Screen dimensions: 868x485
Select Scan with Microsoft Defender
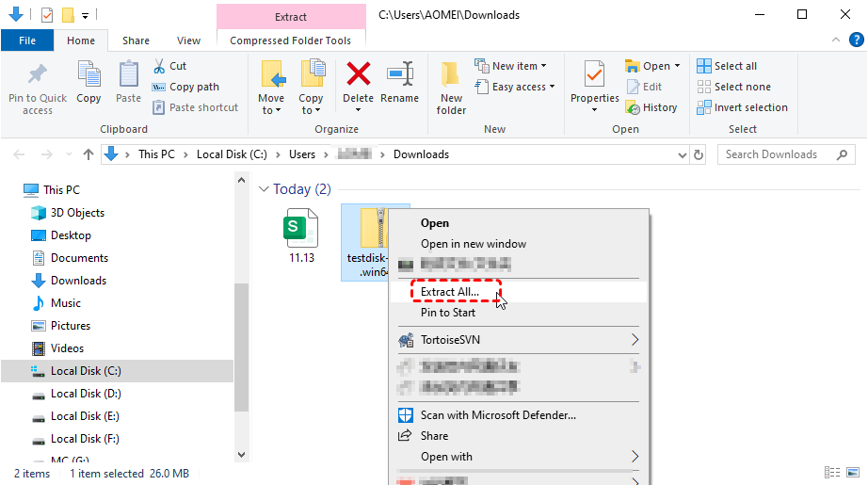point(498,414)
